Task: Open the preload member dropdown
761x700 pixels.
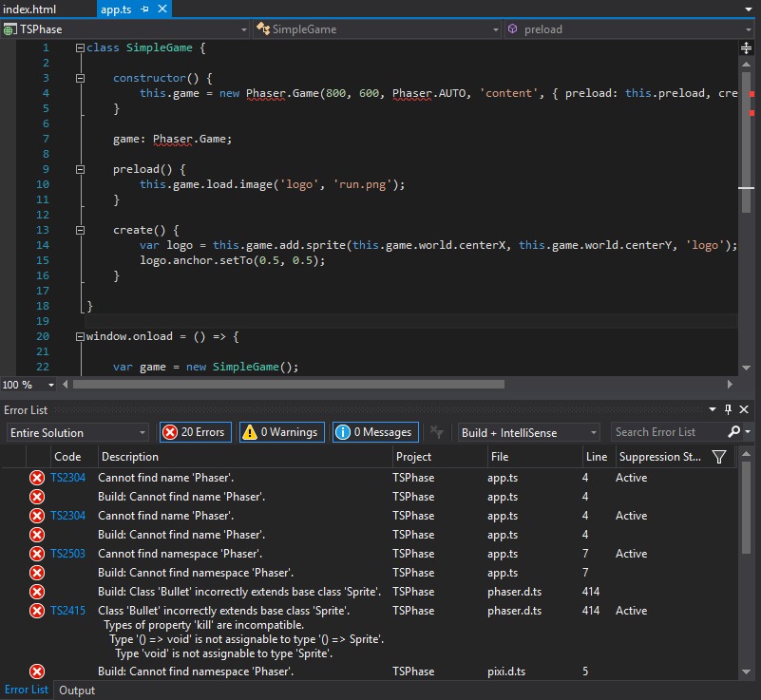Action: point(629,29)
